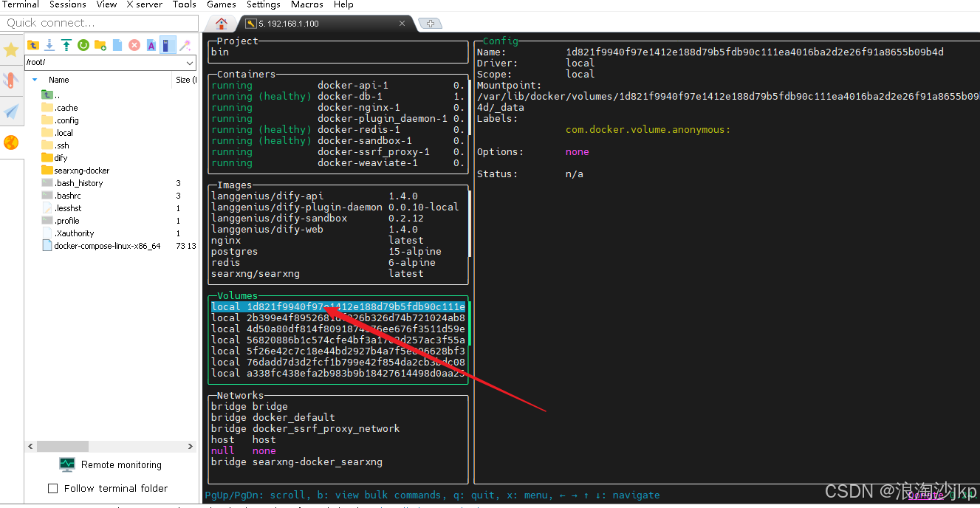The width and height of the screenshot is (980, 508).
Task: Select the postgres 15-alpine image row
Action: click(x=337, y=252)
